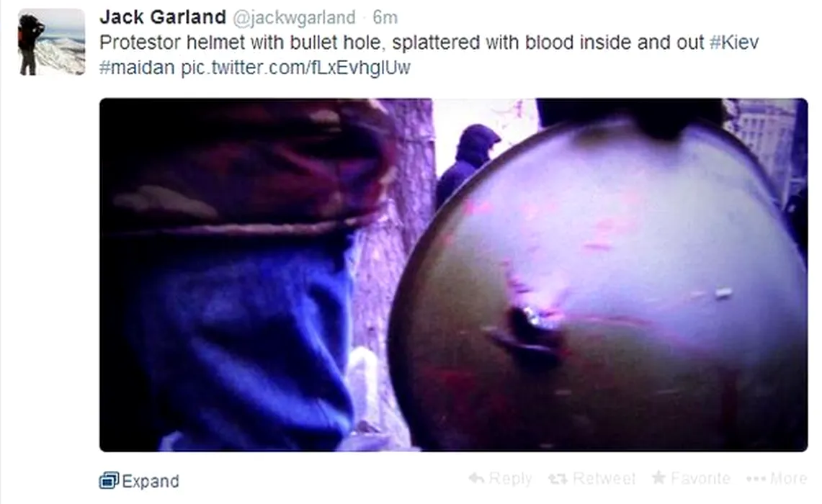Click the Favorite text label
Screen dimensions: 822x504
(701, 478)
